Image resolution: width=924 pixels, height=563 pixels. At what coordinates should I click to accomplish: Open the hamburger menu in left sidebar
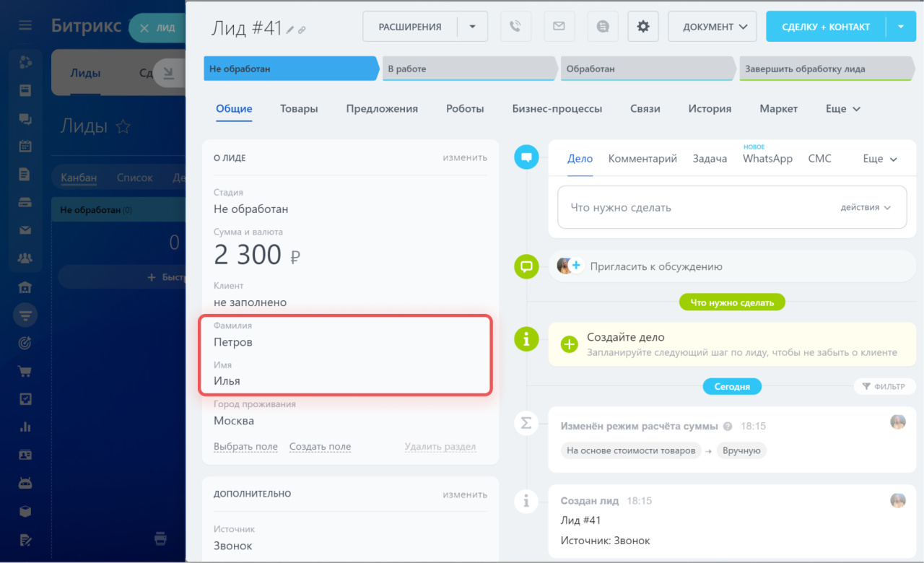tap(25, 26)
